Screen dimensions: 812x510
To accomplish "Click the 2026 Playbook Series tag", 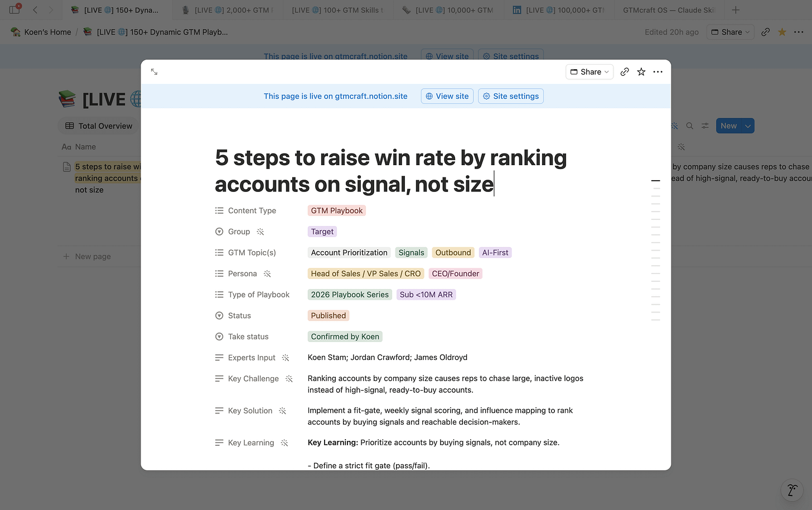I will point(350,295).
